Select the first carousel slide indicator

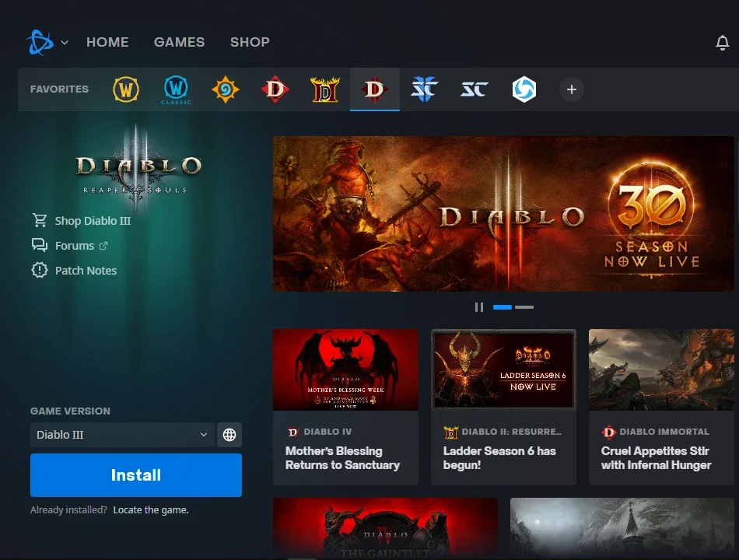[x=503, y=307]
